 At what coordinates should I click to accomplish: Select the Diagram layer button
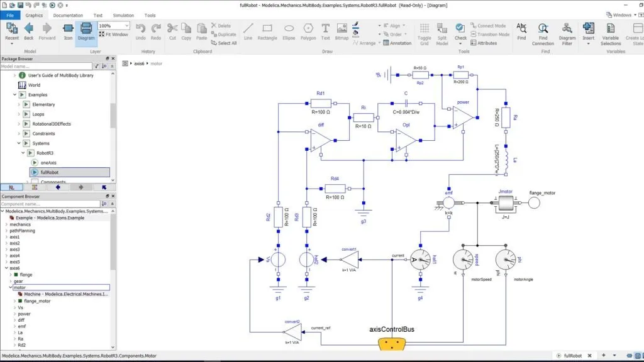tap(86, 31)
